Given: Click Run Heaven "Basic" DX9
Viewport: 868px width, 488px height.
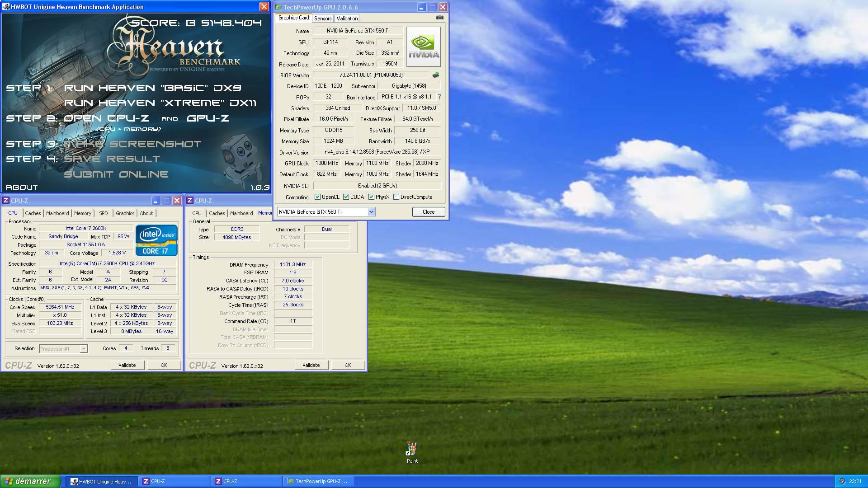Looking at the screenshot, I should [152, 88].
